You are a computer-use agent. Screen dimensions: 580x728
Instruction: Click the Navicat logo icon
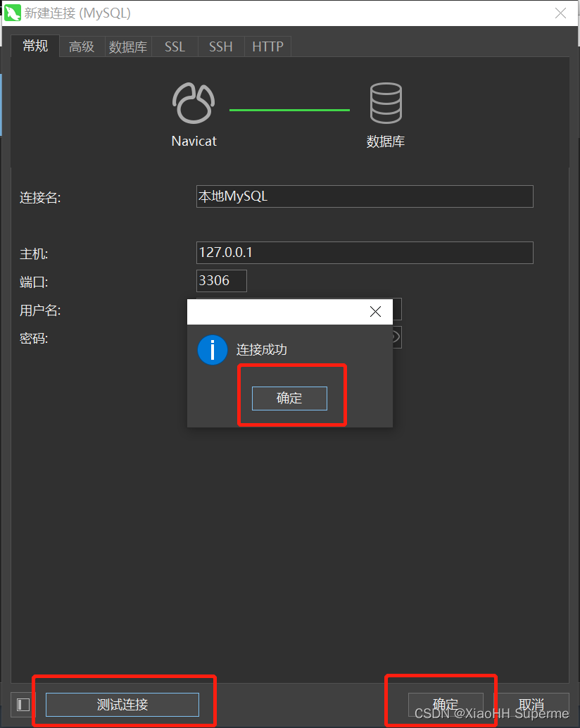click(x=194, y=103)
